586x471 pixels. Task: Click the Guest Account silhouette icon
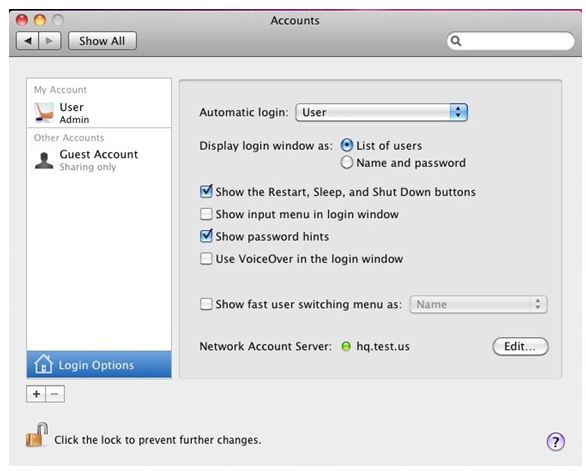coord(44,160)
